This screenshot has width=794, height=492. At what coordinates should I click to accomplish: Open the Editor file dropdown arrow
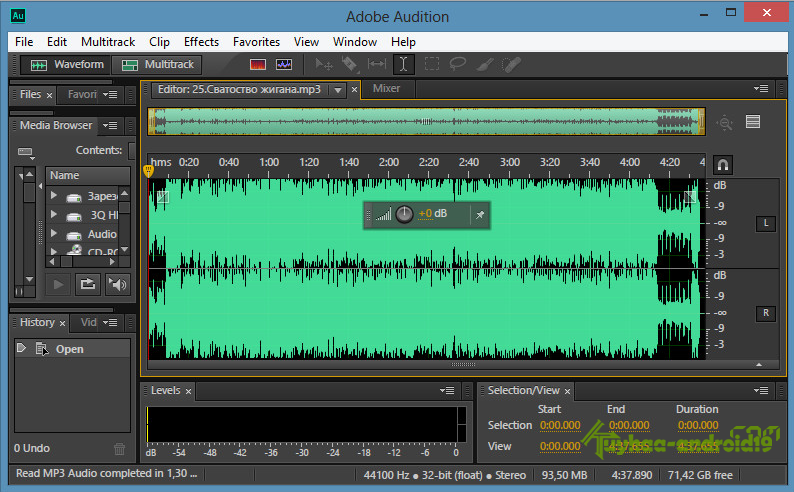click(x=338, y=90)
